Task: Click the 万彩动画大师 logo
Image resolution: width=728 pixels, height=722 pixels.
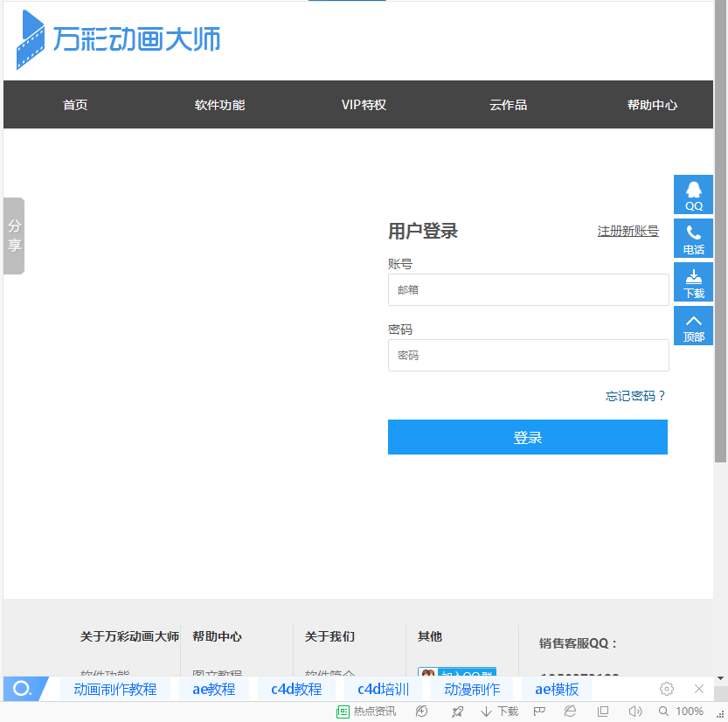Action: pyautogui.click(x=116, y=39)
